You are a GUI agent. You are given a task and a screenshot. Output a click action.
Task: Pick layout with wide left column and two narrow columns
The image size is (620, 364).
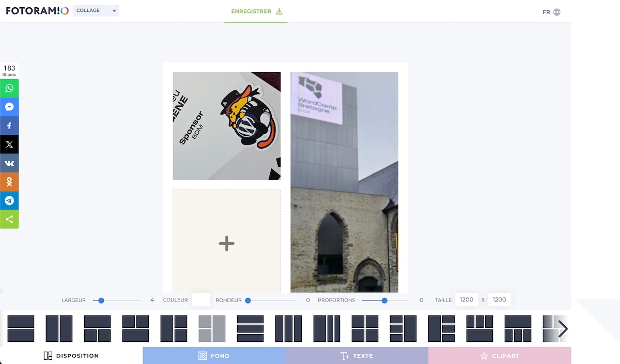pos(327,328)
